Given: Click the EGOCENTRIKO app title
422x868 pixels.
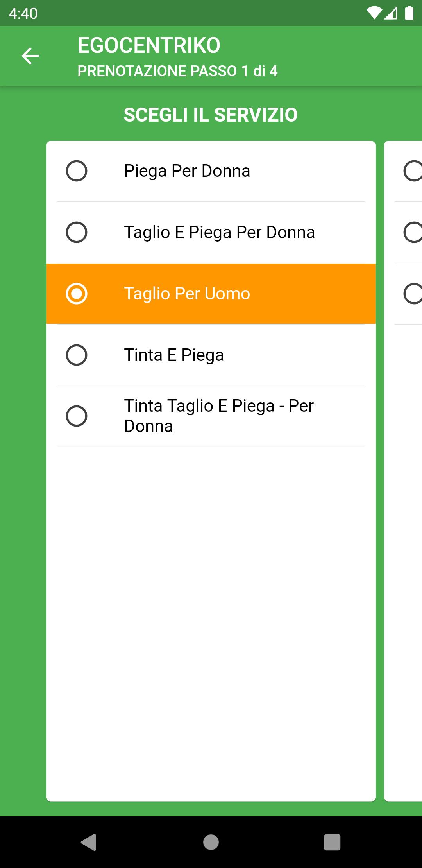Looking at the screenshot, I should [x=149, y=45].
